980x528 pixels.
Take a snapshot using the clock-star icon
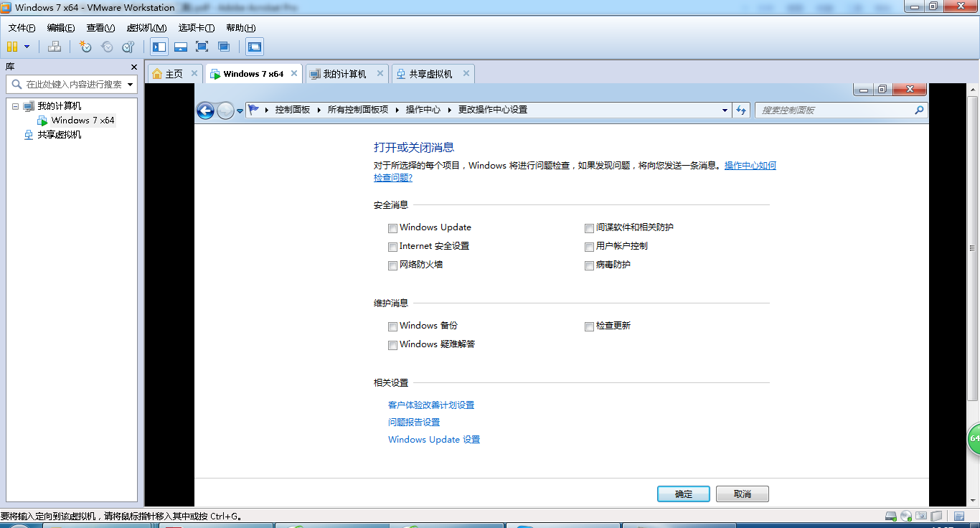point(85,47)
